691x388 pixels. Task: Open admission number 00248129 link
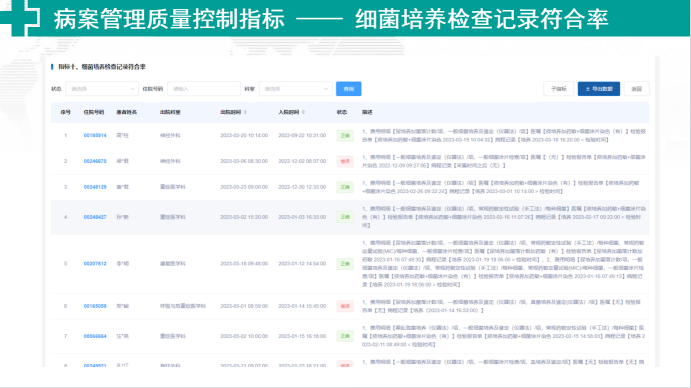tap(95, 187)
